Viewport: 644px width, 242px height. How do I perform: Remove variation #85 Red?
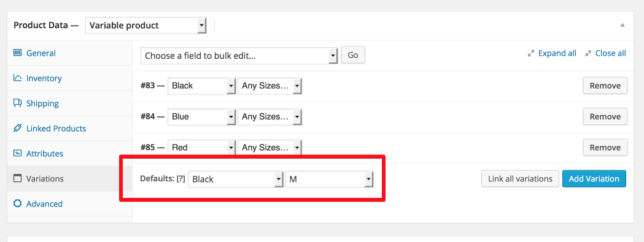[x=605, y=148]
